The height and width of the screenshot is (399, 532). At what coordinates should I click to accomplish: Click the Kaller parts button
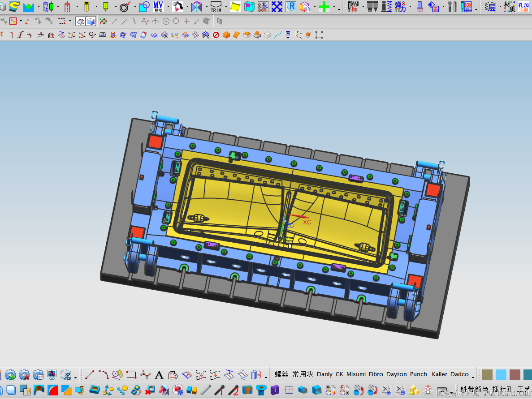(x=440, y=374)
